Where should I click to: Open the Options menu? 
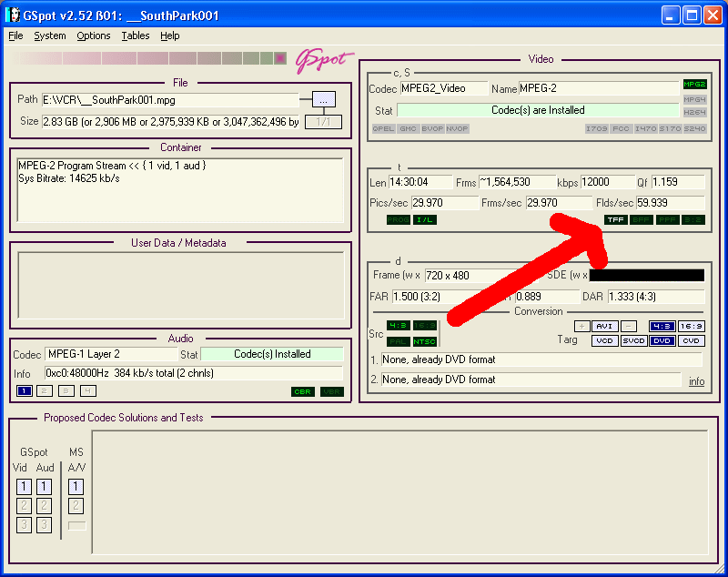94,35
